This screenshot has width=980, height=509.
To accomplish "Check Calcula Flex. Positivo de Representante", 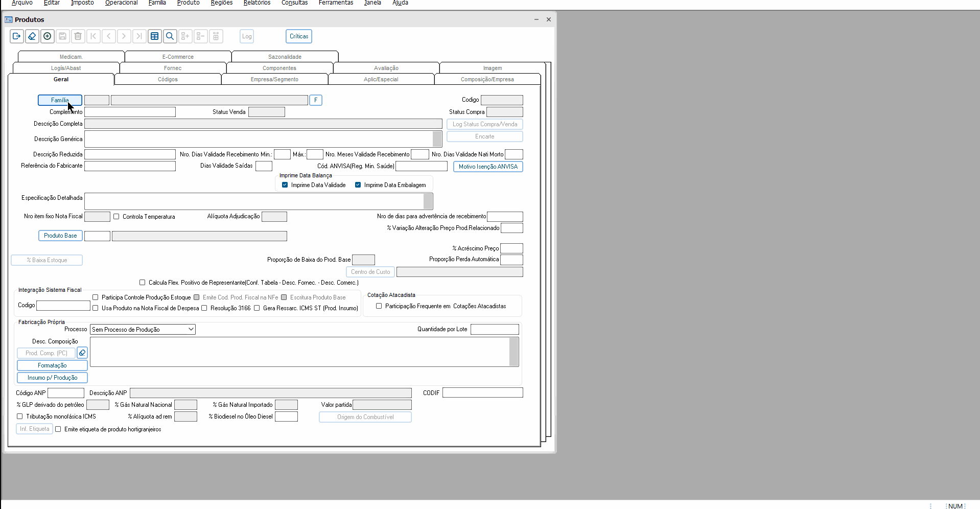I will pyautogui.click(x=143, y=283).
